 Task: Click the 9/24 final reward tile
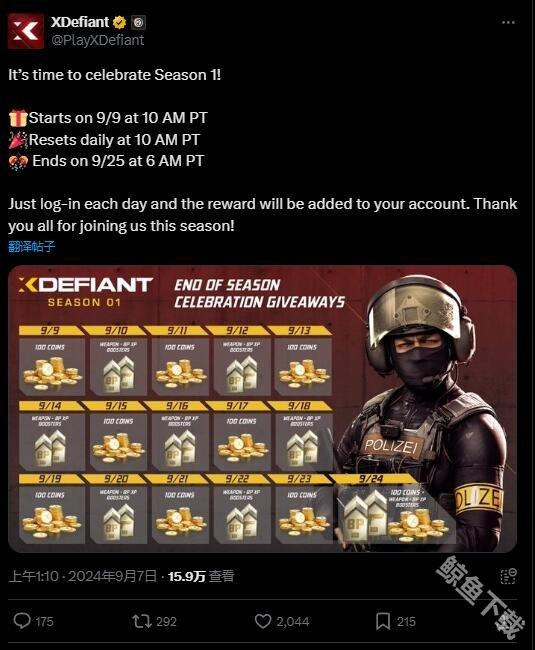[394, 509]
